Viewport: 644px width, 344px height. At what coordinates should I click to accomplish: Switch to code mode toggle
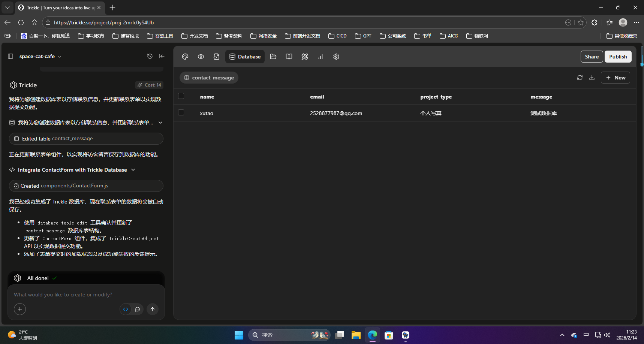(126, 309)
